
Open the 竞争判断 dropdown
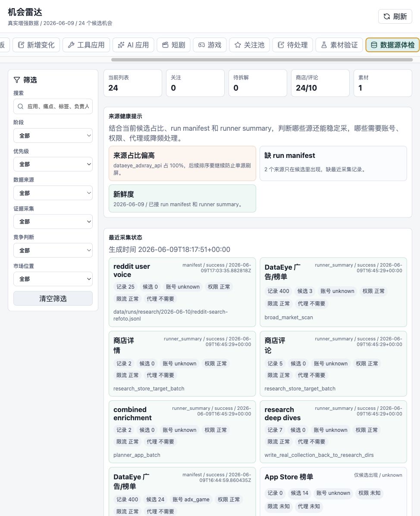click(x=53, y=250)
